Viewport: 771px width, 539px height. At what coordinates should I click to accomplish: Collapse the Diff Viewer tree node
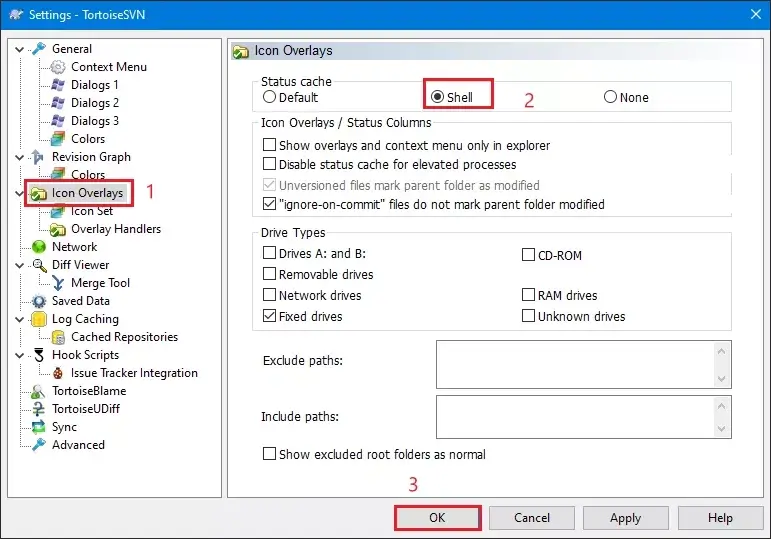click(x=20, y=266)
